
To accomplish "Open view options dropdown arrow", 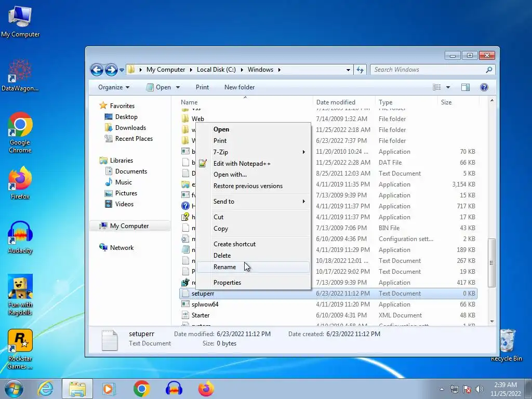I will pos(448,87).
